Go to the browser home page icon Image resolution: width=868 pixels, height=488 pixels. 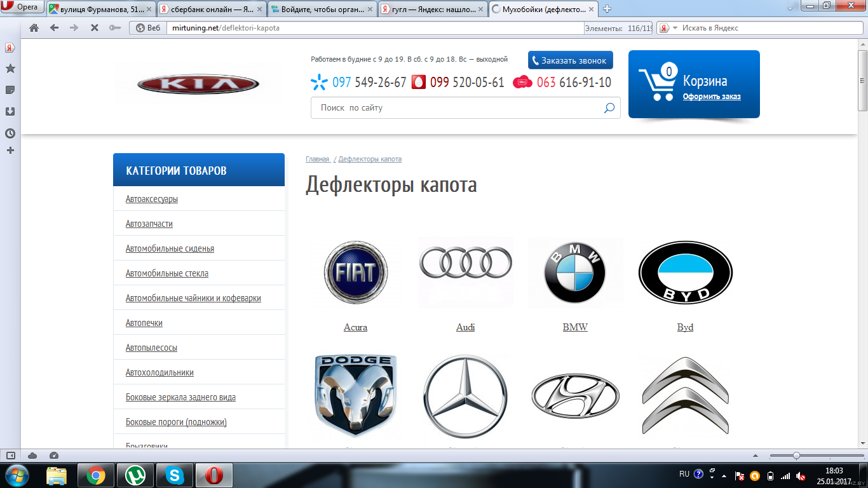34,28
